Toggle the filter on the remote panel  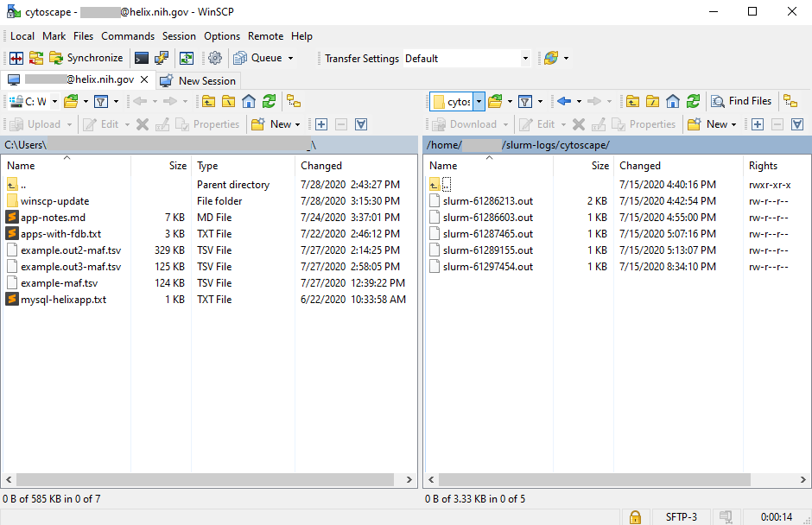point(526,101)
